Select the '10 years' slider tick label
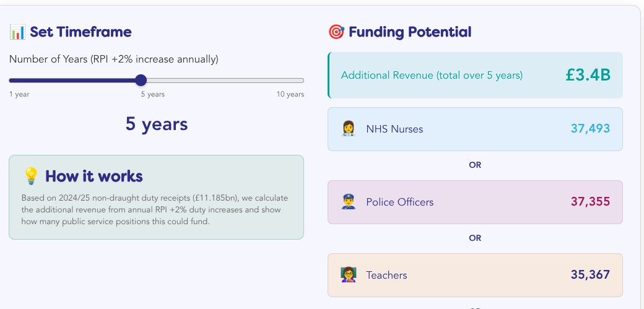This screenshot has width=644, height=309. pyautogui.click(x=290, y=94)
